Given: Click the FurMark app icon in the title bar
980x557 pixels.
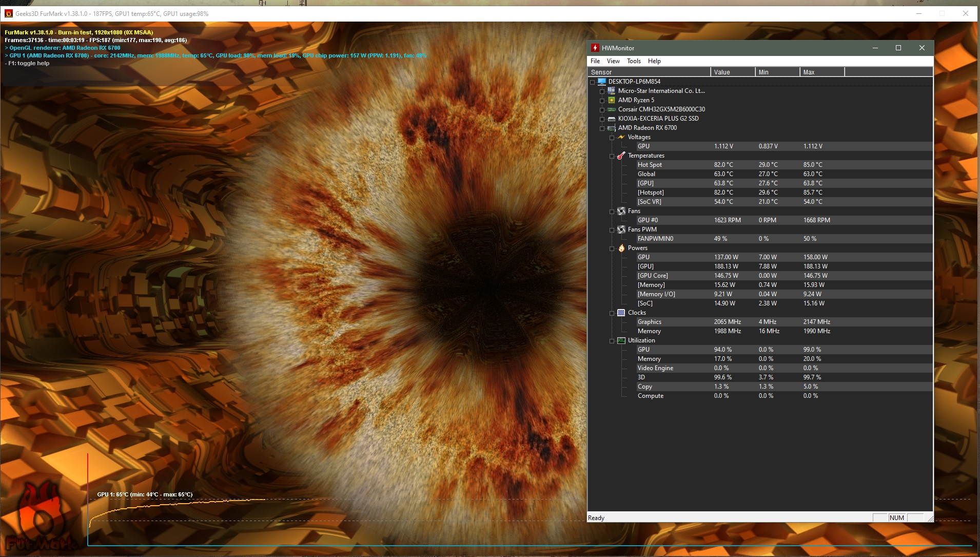Looking at the screenshot, I should click(8, 14).
